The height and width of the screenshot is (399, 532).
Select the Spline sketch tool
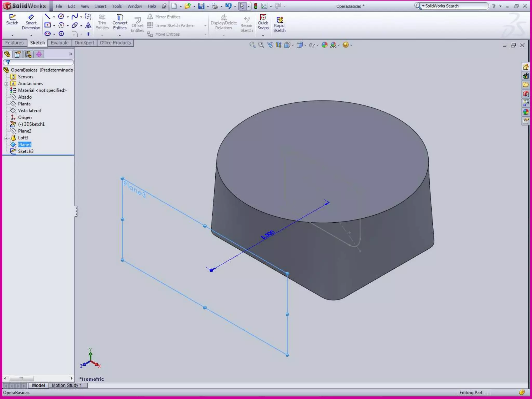click(75, 17)
